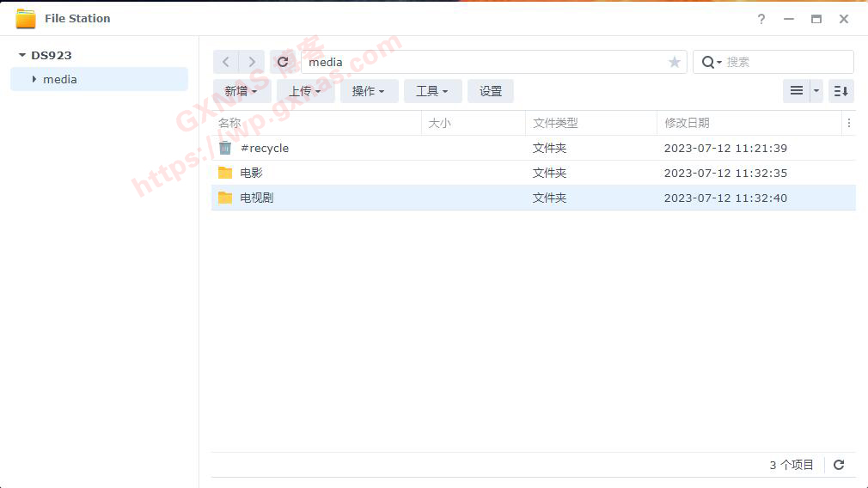Image resolution: width=868 pixels, height=488 pixels.
Task: Bookmark the folder with the star icon
Action: pyautogui.click(x=675, y=62)
